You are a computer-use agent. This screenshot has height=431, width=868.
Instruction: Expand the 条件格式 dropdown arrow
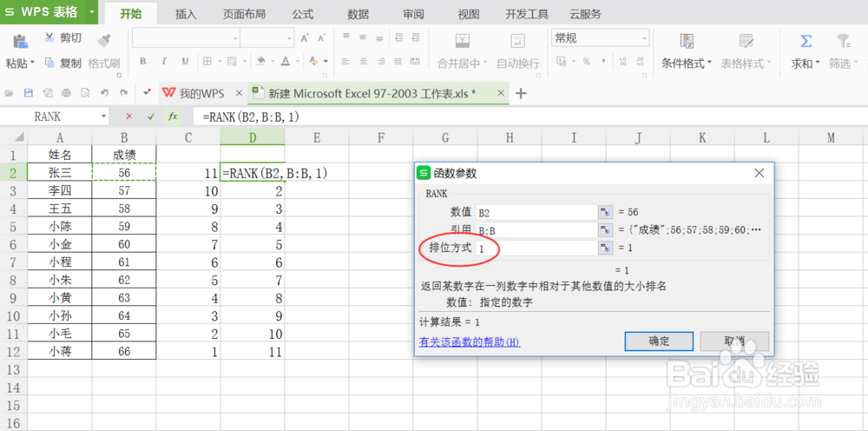709,63
